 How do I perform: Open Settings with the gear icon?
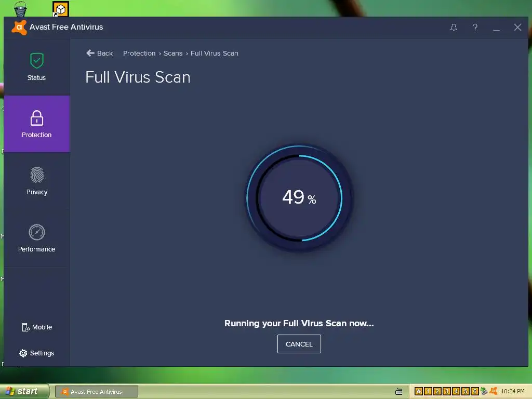coord(37,353)
